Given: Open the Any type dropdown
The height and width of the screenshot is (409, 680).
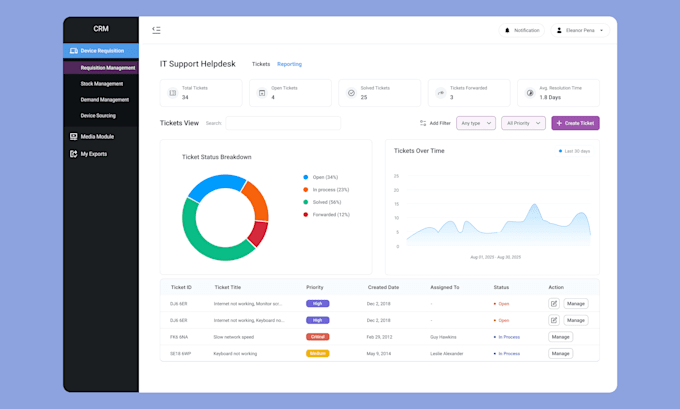Looking at the screenshot, I should pos(476,123).
